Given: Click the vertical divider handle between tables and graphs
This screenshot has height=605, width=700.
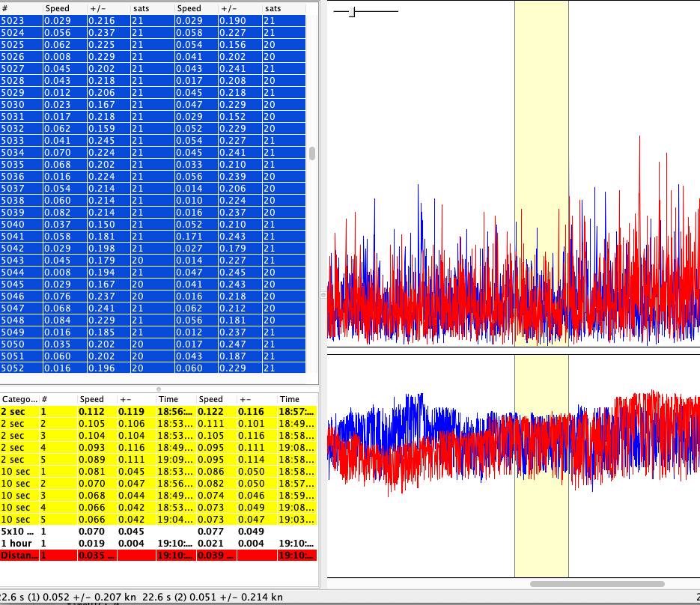Looking at the screenshot, I should pos(323,295).
